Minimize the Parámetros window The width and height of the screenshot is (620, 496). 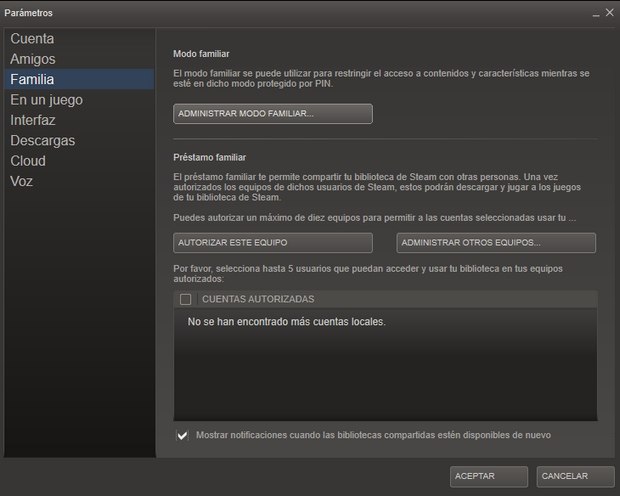click(596, 13)
